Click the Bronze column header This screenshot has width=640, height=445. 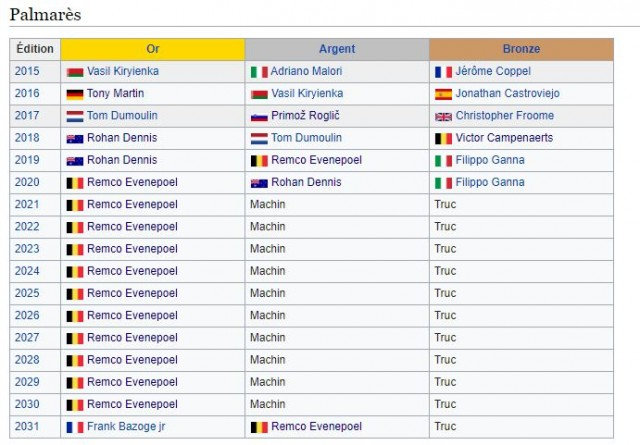[521, 49]
